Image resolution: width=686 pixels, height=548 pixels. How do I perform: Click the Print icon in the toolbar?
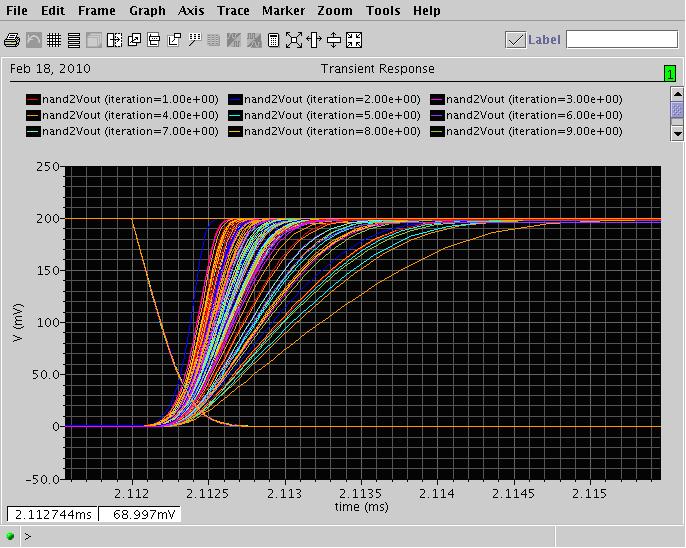12,40
